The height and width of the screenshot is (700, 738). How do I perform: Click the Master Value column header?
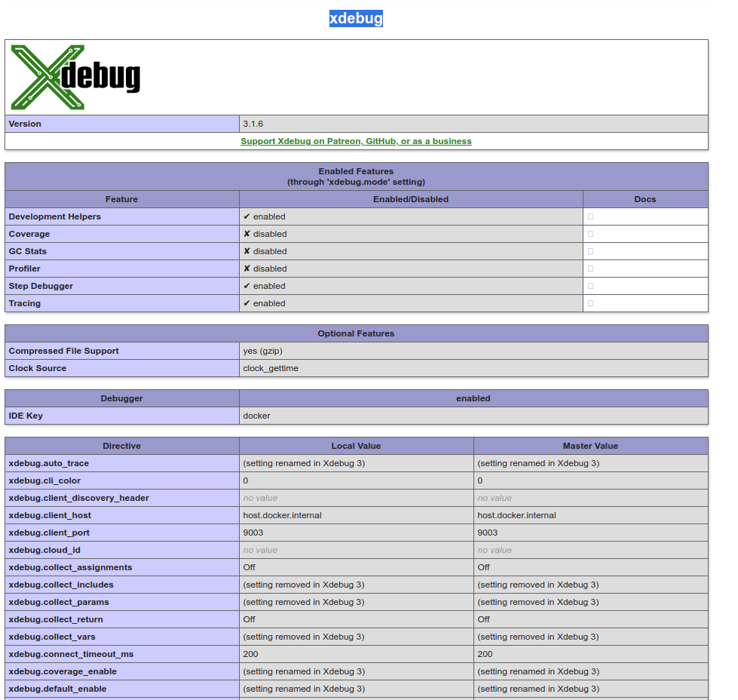591,446
